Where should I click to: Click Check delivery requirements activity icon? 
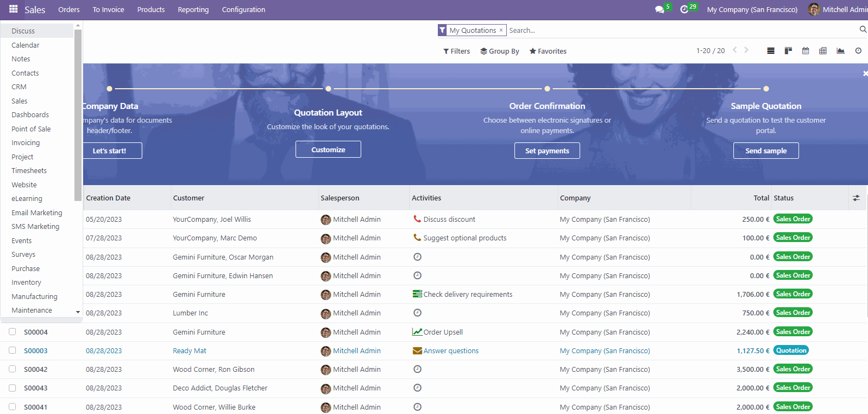coord(417,294)
